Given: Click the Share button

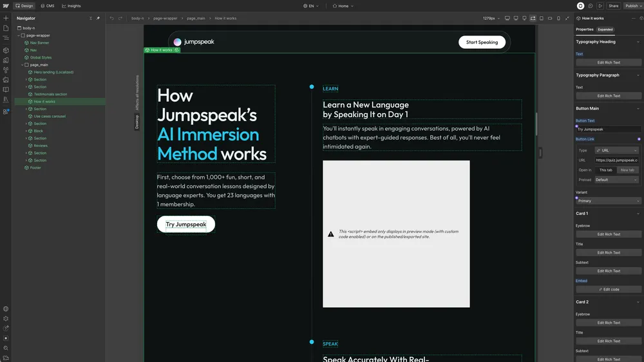Looking at the screenshot, I should tap(613, 6).
